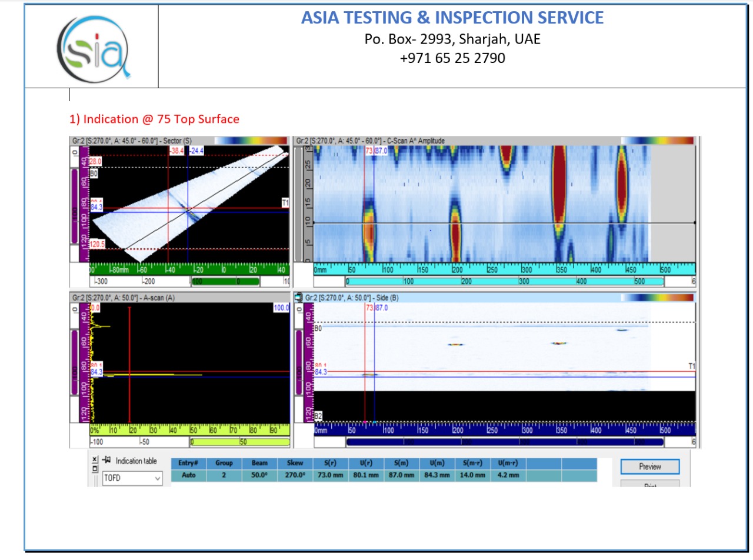Click the 80.1 mm cell
This screenshot has height=560, width=753.
(x=366, y=475)
